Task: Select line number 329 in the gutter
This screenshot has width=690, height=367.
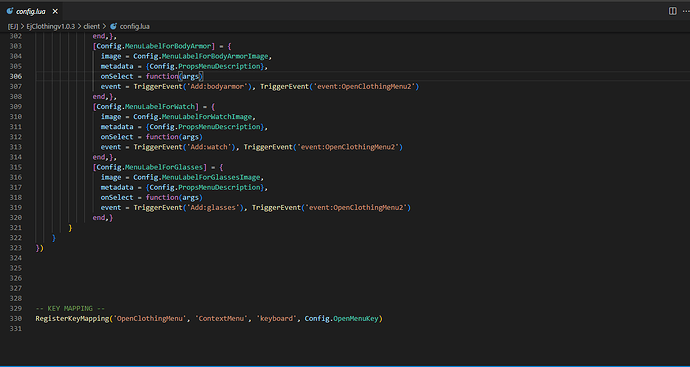Action: pyautogui.click(x=15, y=308)
